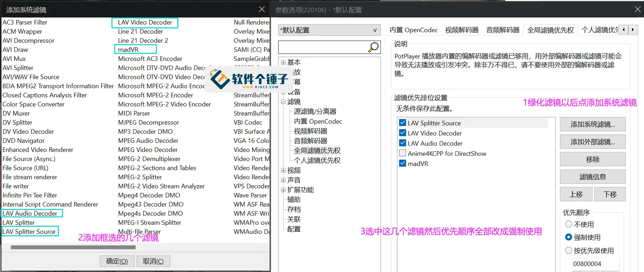The width and height of the screenshot is (644, 272).
Task: Select Color Space Converter entry
Action: [x=33, y=104]
